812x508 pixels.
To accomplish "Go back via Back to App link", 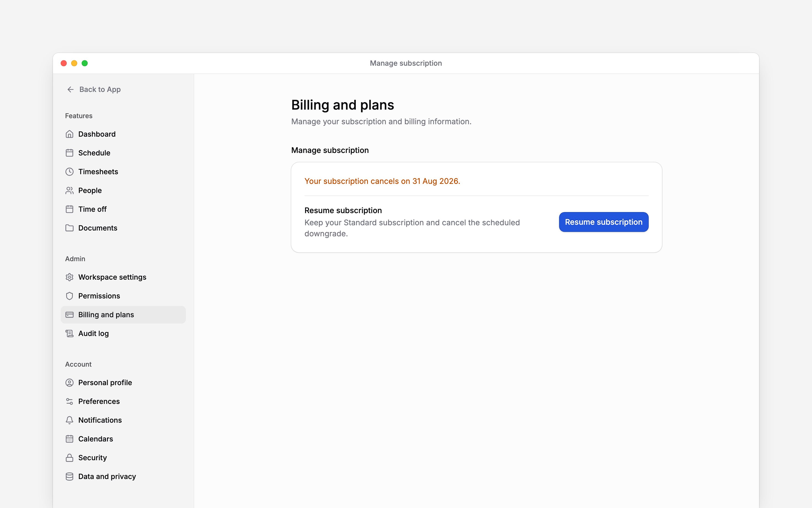I will click(94, 89).
